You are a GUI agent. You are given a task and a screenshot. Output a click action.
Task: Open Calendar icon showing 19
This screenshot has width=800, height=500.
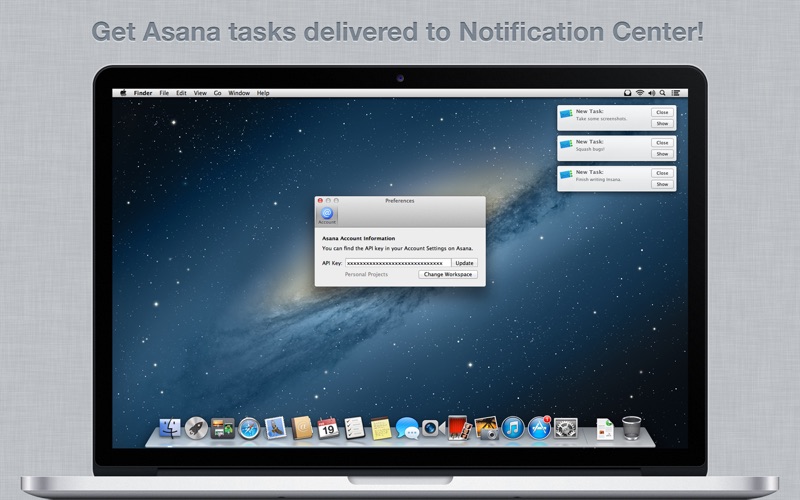[x=328, y=428]
